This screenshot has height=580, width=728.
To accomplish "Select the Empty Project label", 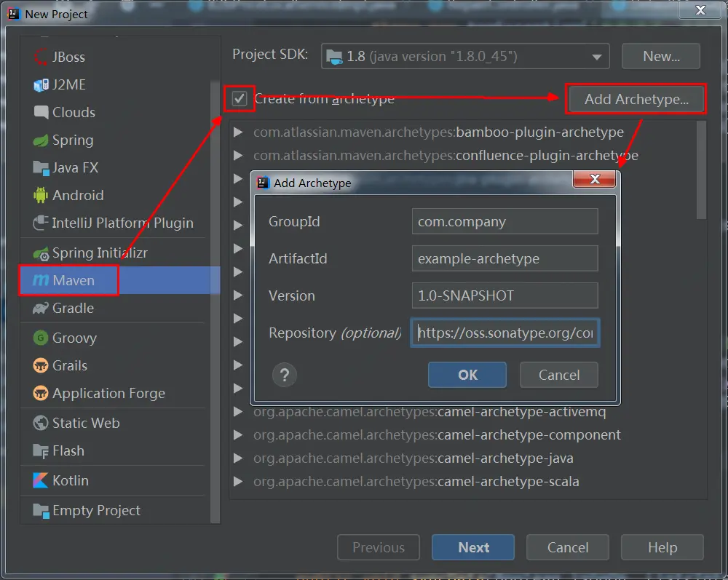I will 96,510.
